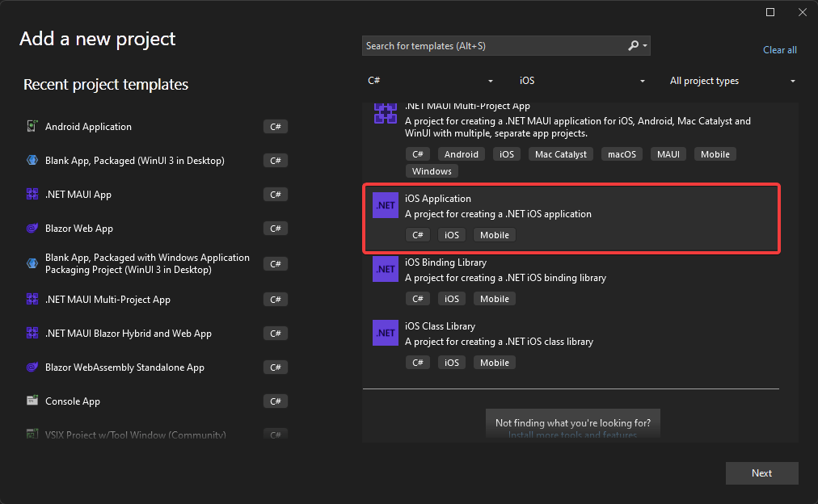Viewport: 818px width, 504px height.
Task: Choose Blank App, Packaged (WinUI 3 in Desktop)
Action: tap(157, 161)
